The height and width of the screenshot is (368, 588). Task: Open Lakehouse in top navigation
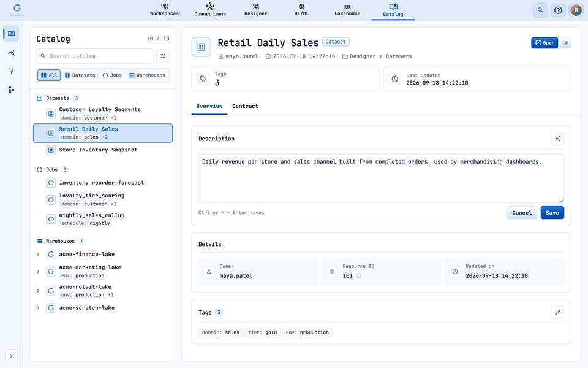tap(347, 10)
